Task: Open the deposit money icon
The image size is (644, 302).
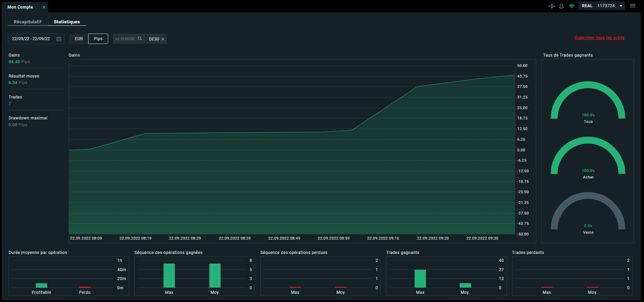Action: click(x=552, y=6)
